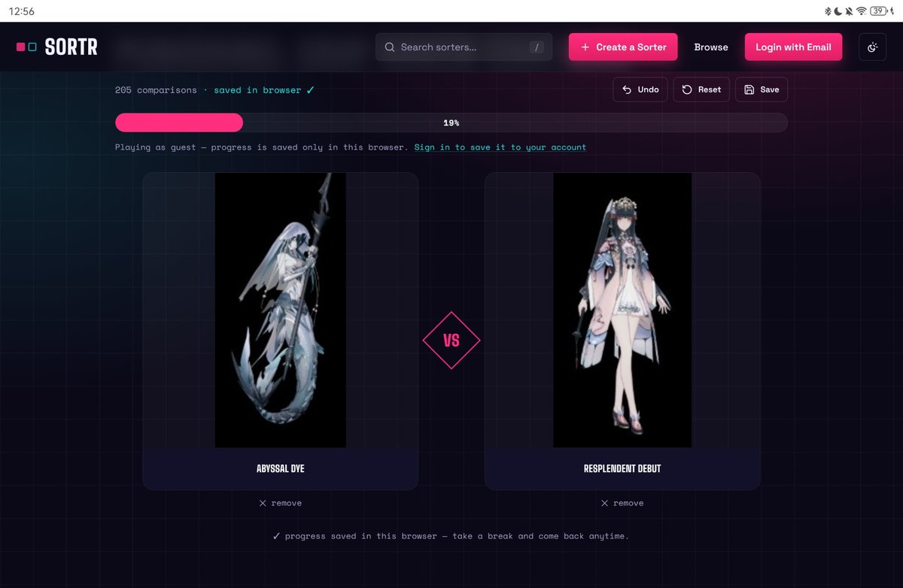Follow Sign in to save link

point(500,147)
